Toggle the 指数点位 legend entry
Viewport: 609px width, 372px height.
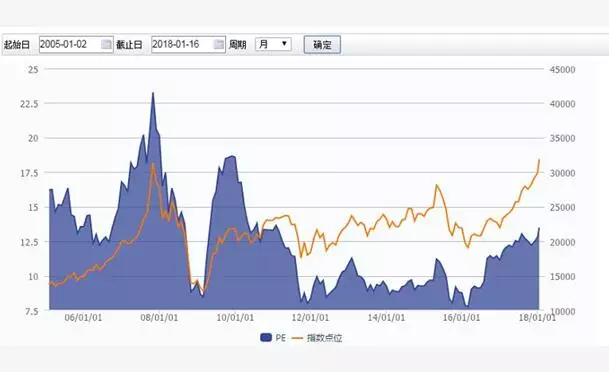[317, 338]
